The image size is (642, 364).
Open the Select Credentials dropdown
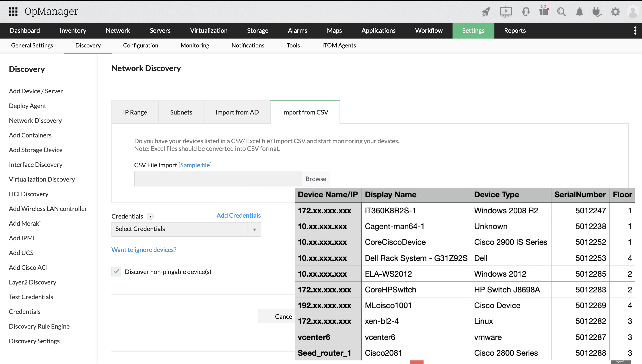tap(186, 229)
